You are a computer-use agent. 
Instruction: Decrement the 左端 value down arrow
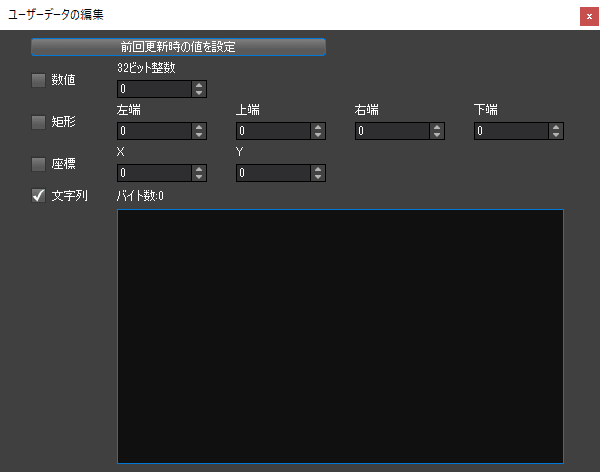[199, 135]
